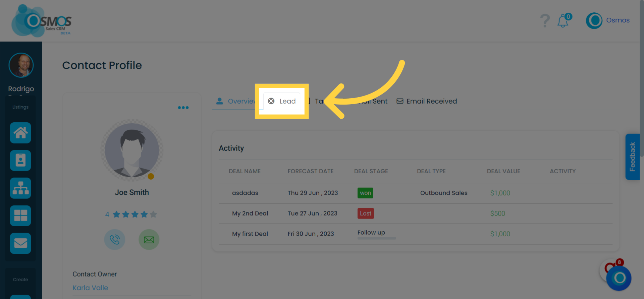This screenshot has width=644, height=299.
Task: Go to the Home listings icon
Action: click(20, 133)
